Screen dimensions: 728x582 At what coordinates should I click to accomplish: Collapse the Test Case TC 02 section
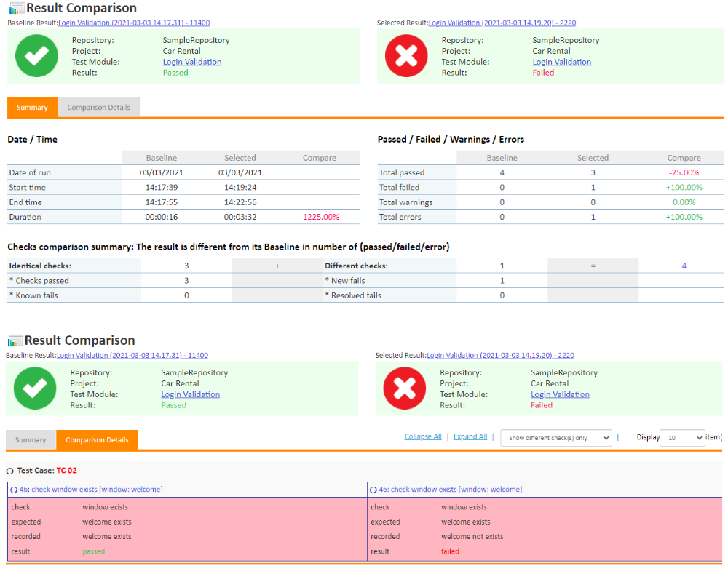[9, 471]
